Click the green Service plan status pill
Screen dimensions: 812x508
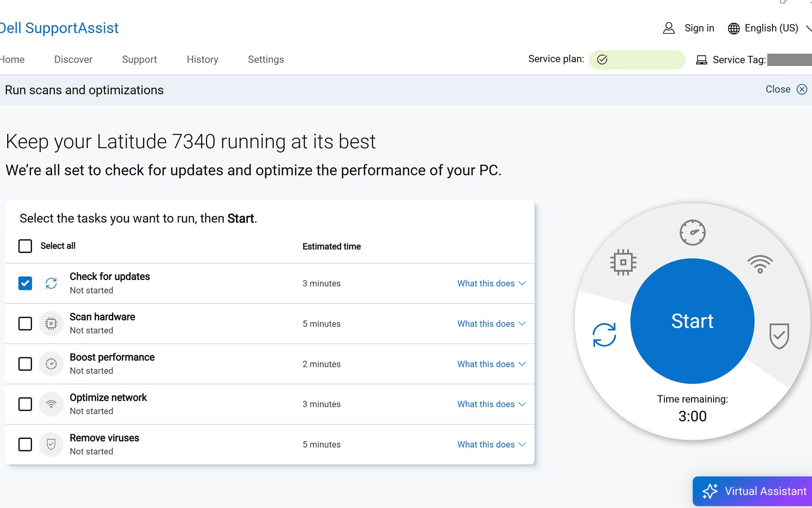click(637, 60)
